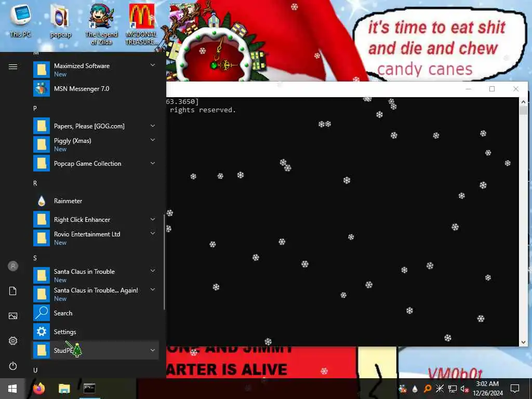Viewport: 532px width, 399px height.
Task: Click the magnifier tray icon
Action: click(x=428, y=389)
